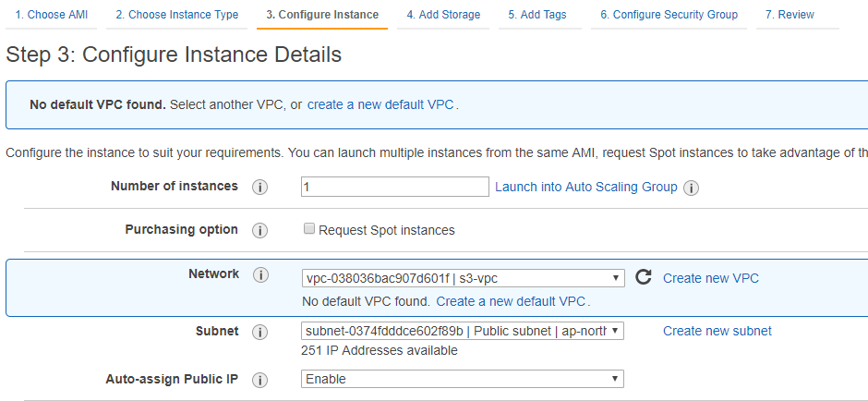Click 'Create a new default VPC' under Network
Viewport: 868px width, 401px height.
(x=511, y=302)
